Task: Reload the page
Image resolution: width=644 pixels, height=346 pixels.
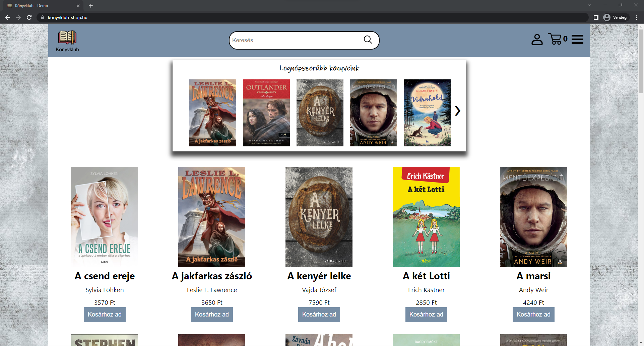Action: [x=29, y=17]
